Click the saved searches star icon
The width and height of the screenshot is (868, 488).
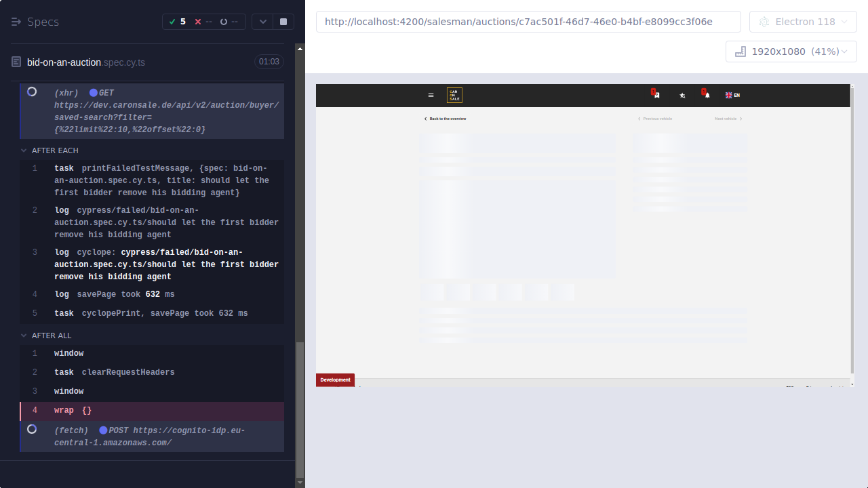coord(683,96)
